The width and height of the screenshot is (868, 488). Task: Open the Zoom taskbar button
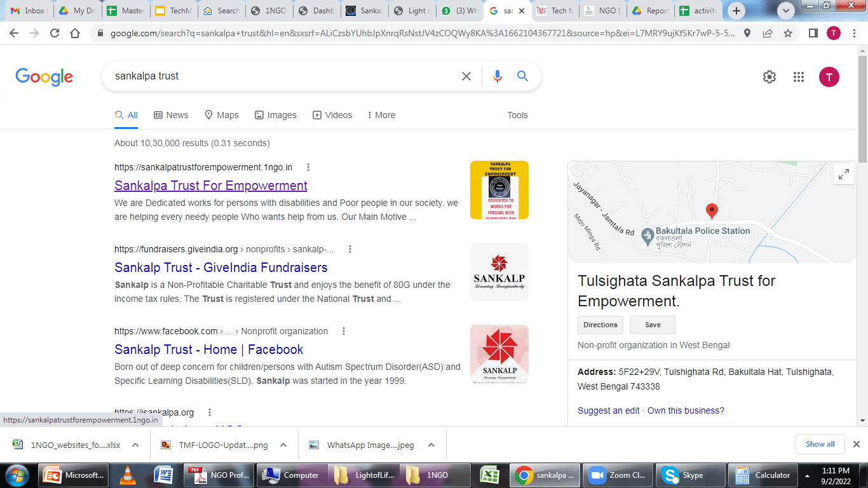tap(617, 475)
